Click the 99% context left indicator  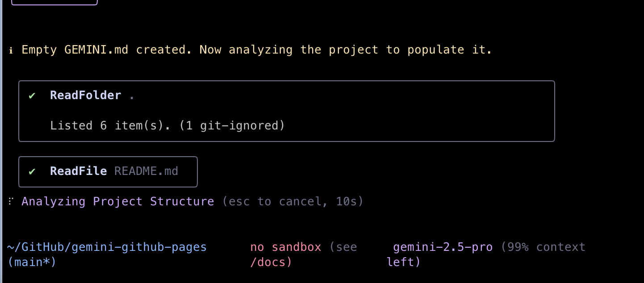tap(486, 254)
